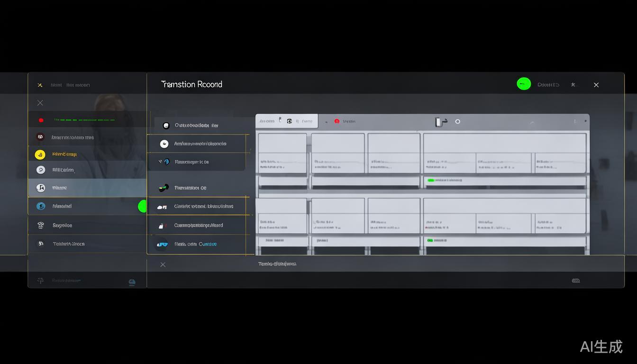Click the red circular icon in inner toolbar
This screenshot has height=364, width=637.
[x=337, y=121]
